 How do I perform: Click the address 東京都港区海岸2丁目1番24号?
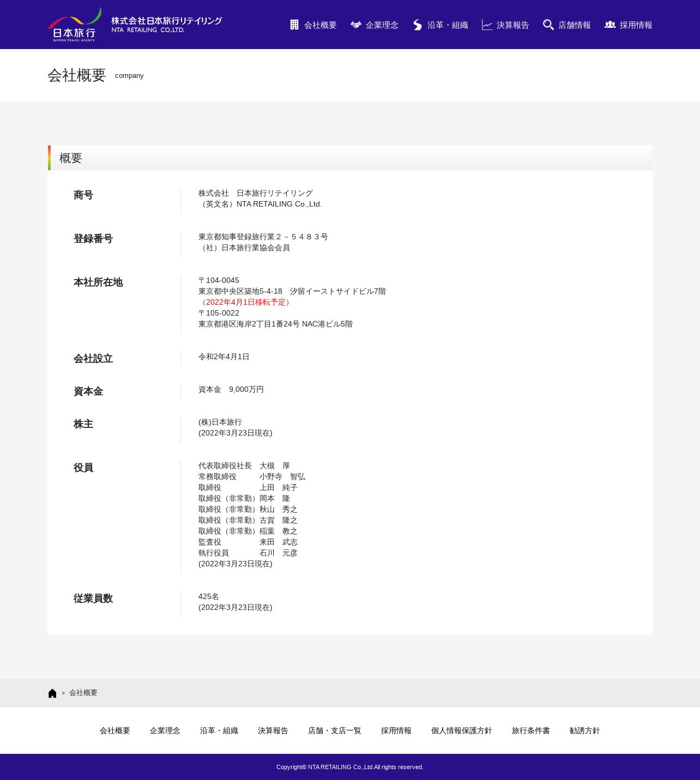(249, 324)
